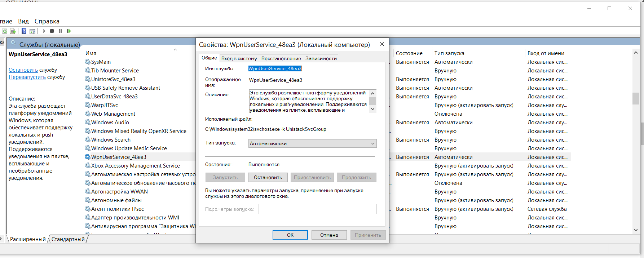This screenshot has height=258, width=644.
Task: Click the Restart service toolbar icon
Action: 69,31
